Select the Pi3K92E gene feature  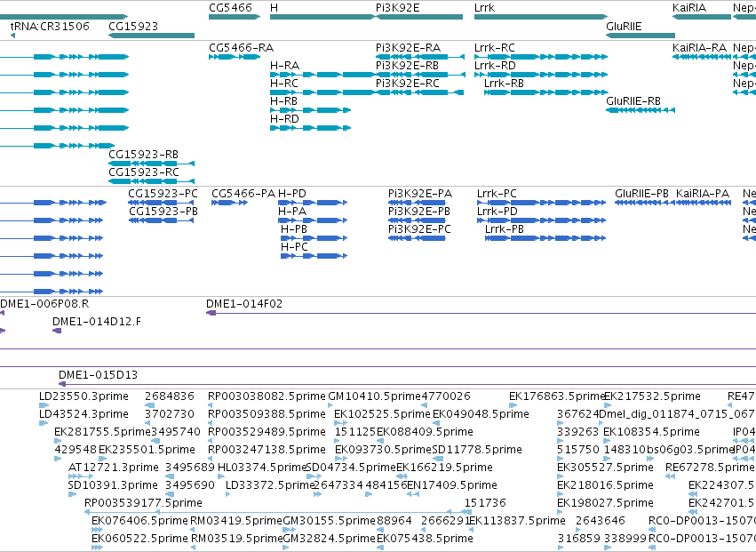(x=419, y=17)
